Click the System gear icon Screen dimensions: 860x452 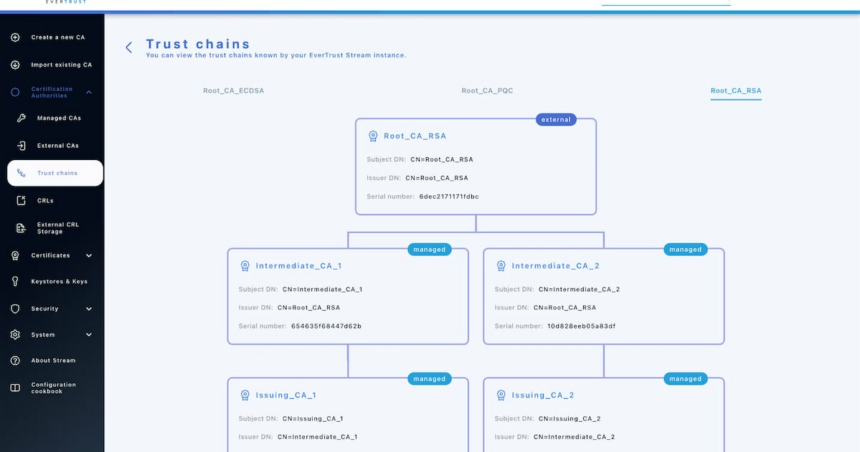pos(15,335)
